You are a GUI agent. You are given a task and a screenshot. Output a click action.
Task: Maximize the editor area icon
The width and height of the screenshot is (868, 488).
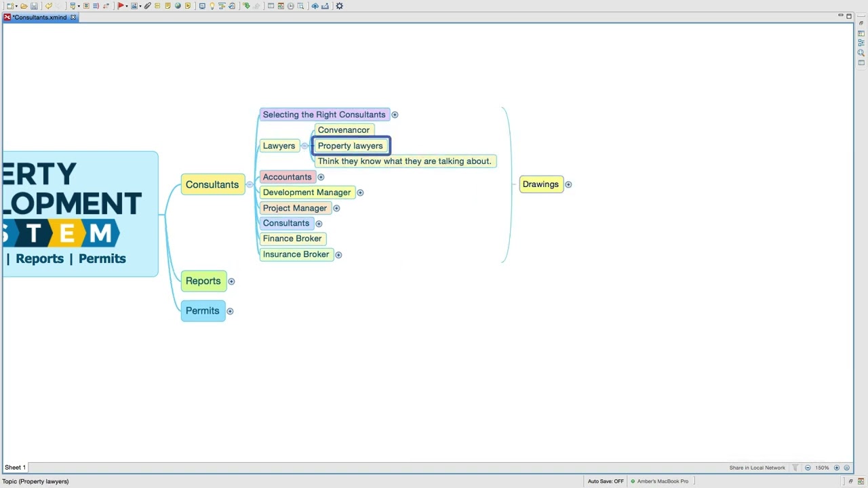848,16
